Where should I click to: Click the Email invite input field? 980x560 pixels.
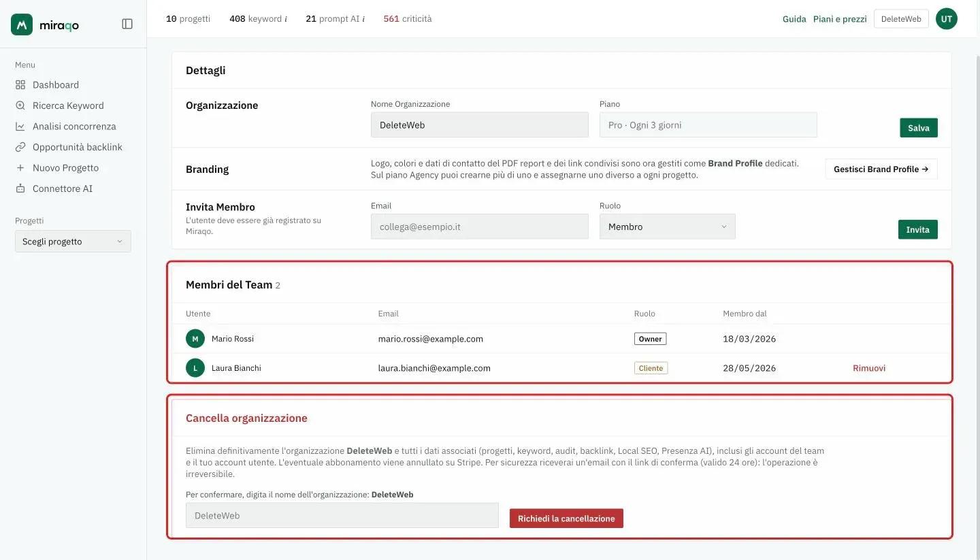click(480, 227)
